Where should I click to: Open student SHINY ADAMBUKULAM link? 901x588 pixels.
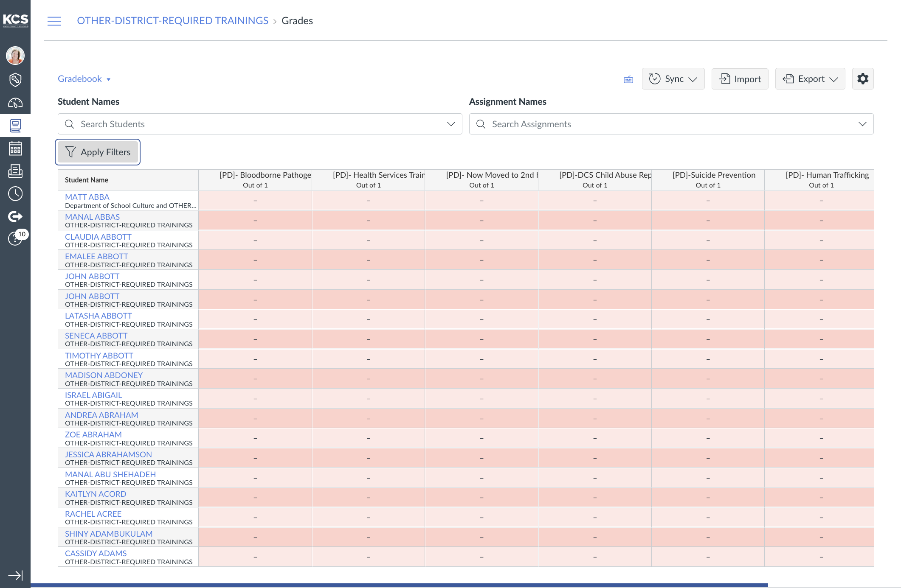point(109,534)
